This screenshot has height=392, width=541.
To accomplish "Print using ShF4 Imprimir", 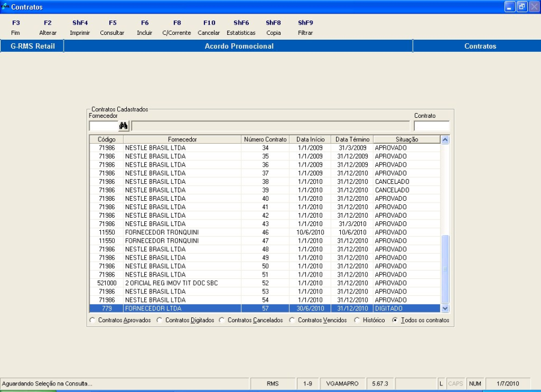I will pyautogui.click(x=80, y=28).
